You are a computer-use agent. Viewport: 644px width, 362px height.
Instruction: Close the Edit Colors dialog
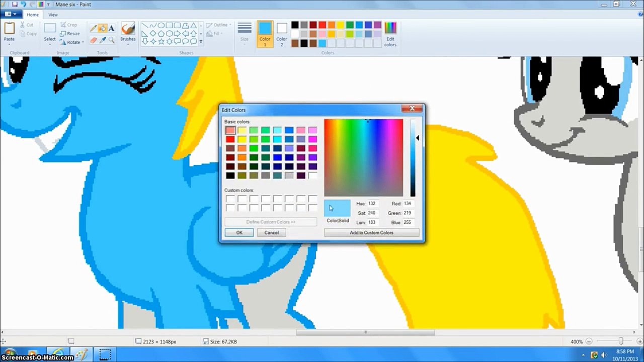coord(412,108)
